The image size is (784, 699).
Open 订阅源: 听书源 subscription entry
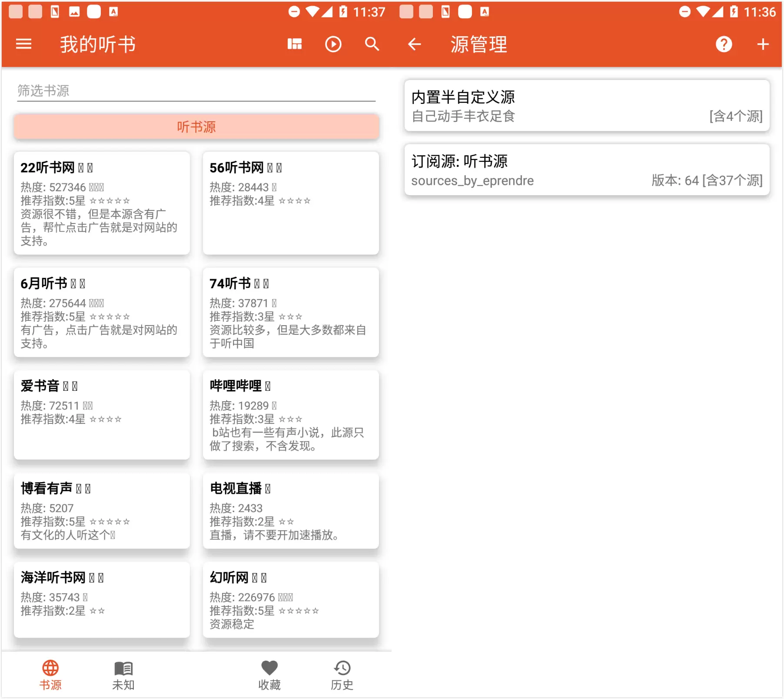point(587,170)
